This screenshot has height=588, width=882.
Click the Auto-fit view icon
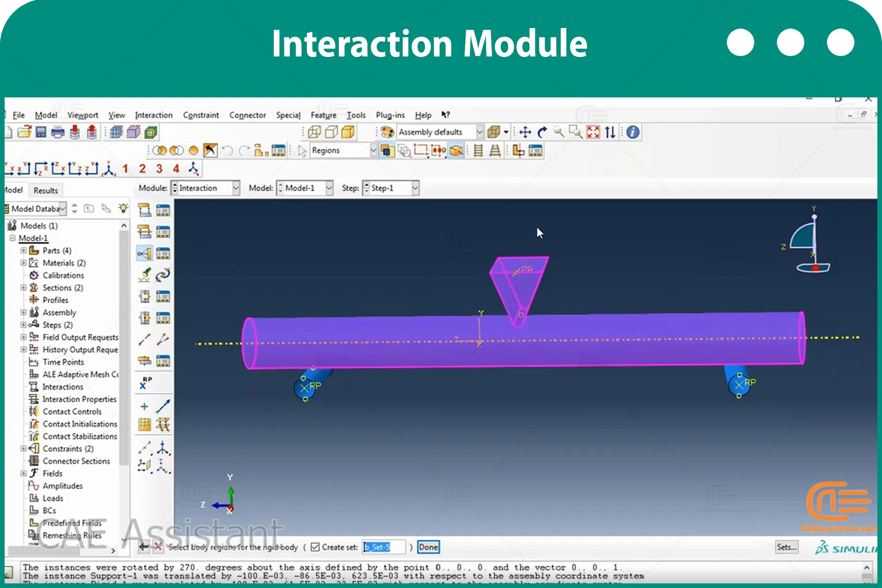point(593,132)
